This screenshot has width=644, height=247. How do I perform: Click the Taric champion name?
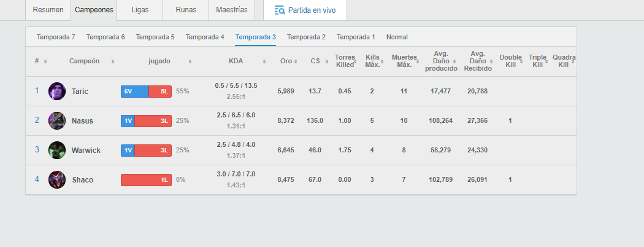[80, 92]
